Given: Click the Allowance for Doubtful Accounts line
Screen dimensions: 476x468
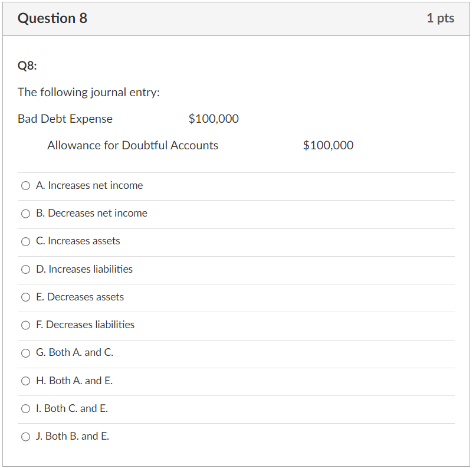Looking at the screenshot, I should click(x=133, y=145).
